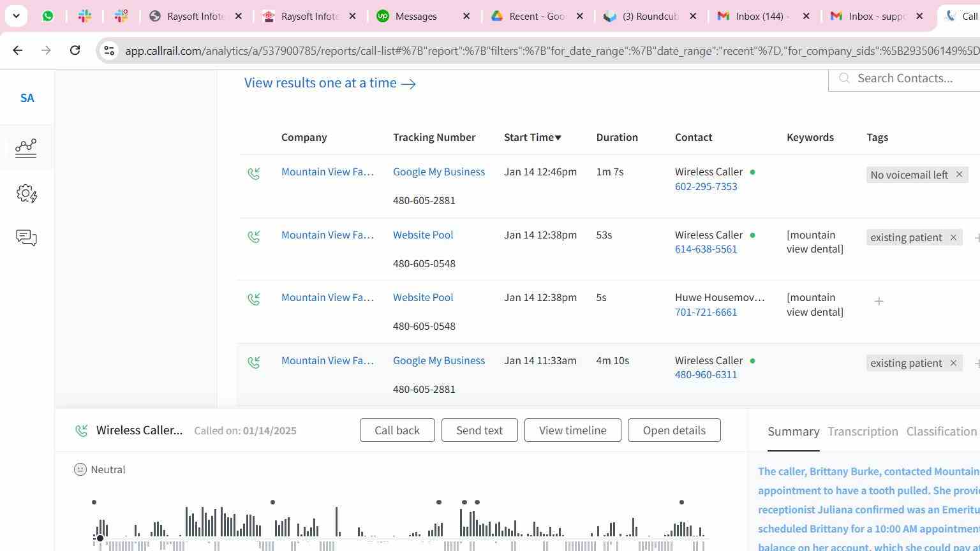Switch to the Summary tab
This screenshot has height=551, width=980.
[793, 432]
